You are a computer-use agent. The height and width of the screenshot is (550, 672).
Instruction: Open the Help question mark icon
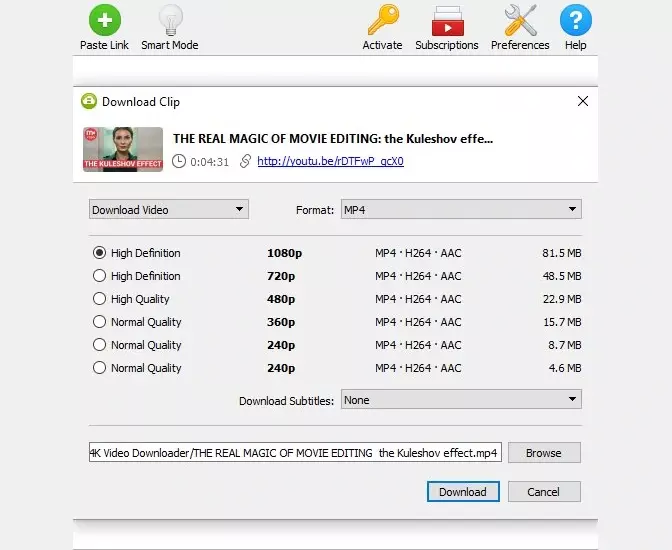tap(576, 20)
